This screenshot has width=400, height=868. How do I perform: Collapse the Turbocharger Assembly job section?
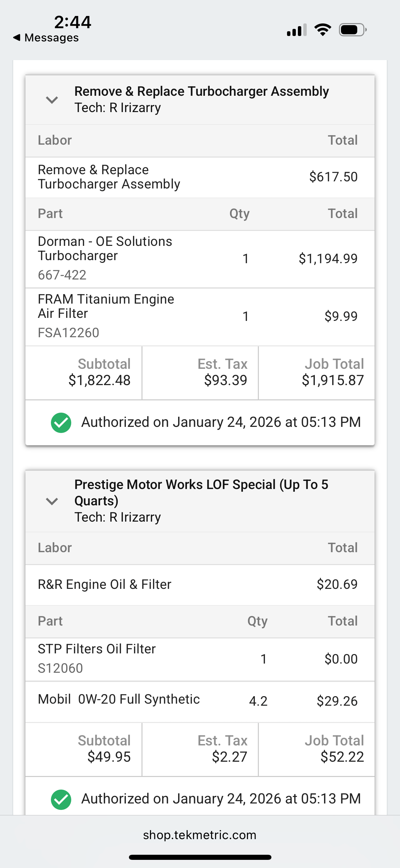tap(52, 100)
